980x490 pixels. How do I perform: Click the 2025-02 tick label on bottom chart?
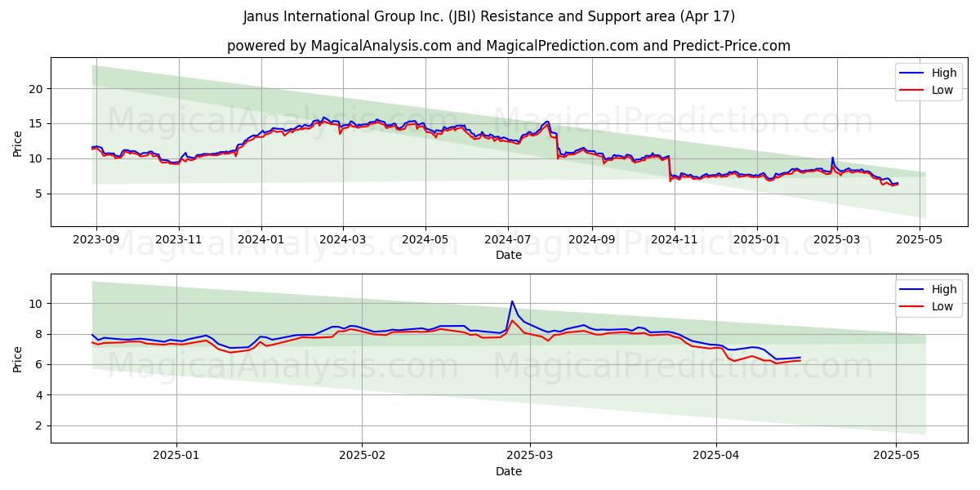point(362,456)
